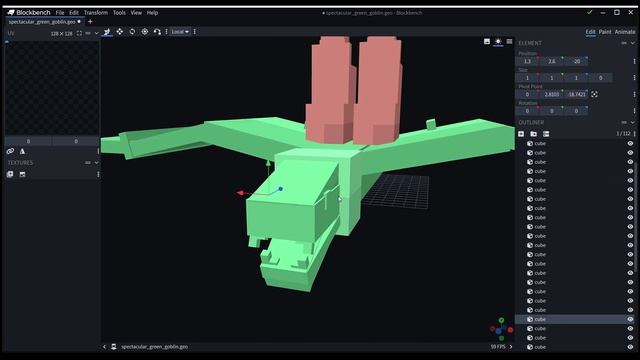Click the viewport screenshot icon
The height and width of the screenshot is (360, 640).
coord(487,41)
